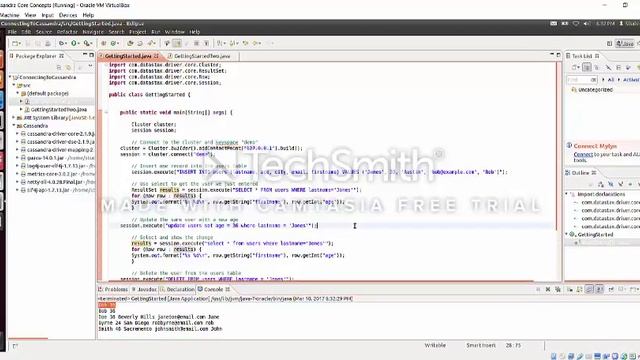Expand the netty-all jar entry
Viewport: 640px width, 360px height.
coord(18,182)
